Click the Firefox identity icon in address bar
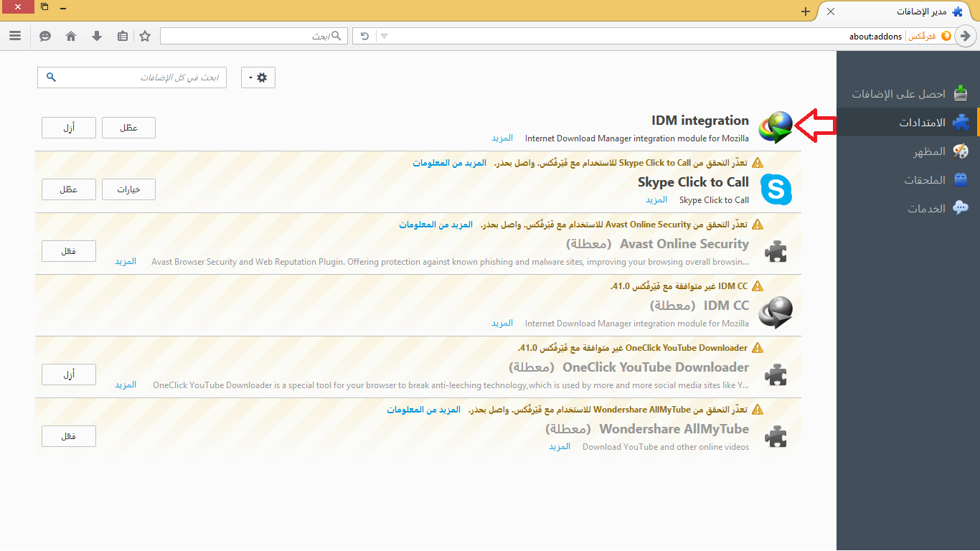Image resolution: width=980 pixels, height=551 pixels. (x=946, y=36)
